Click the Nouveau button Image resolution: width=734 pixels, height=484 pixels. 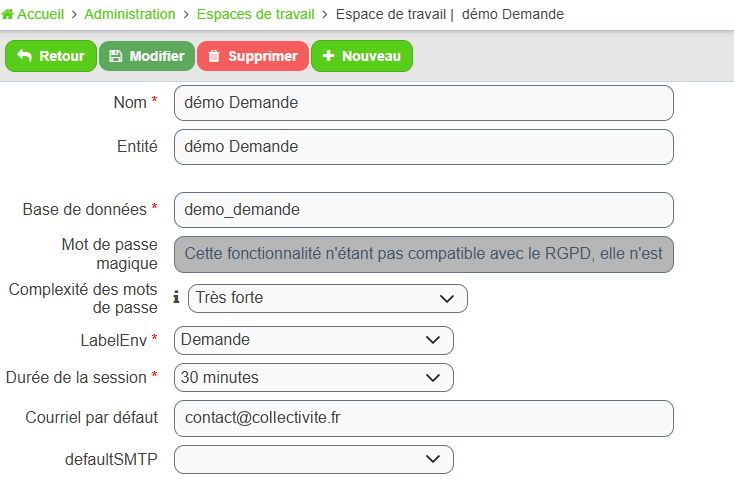click(x=362, y=56)
